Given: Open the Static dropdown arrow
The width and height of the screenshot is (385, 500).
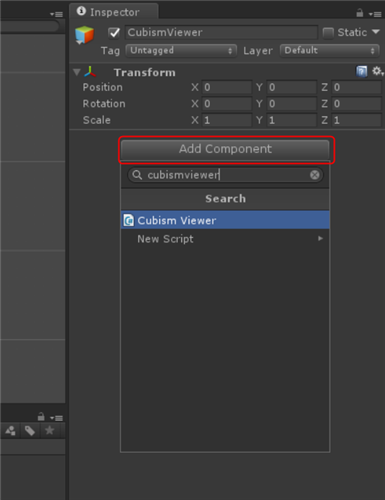Looking at the screenshot, I should pos(376,32).
